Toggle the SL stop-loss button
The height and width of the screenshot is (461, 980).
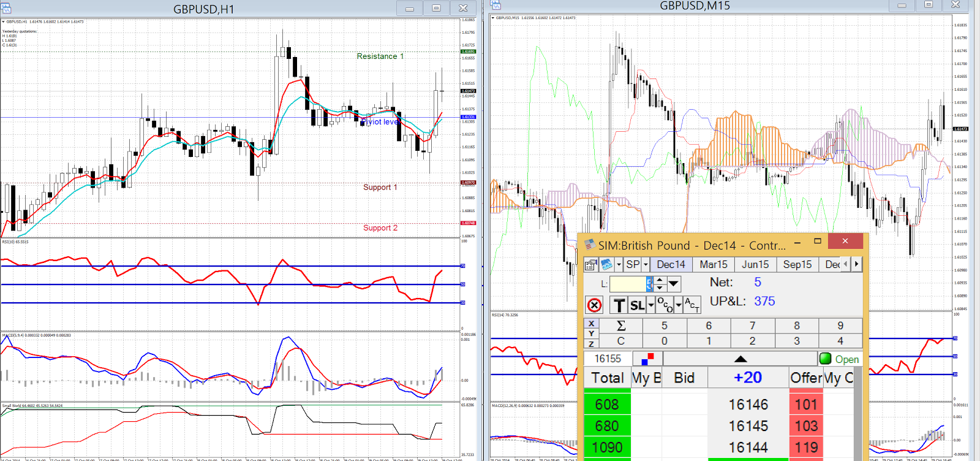tap(637, 305)
